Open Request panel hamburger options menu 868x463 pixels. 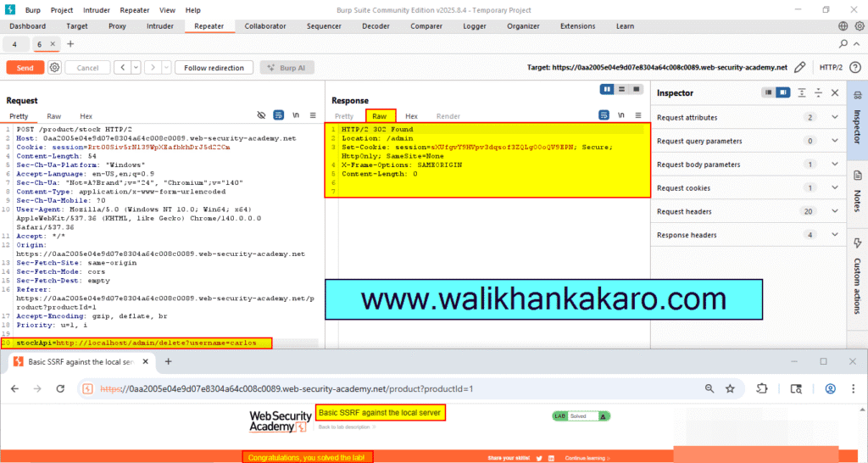point(313,115)
